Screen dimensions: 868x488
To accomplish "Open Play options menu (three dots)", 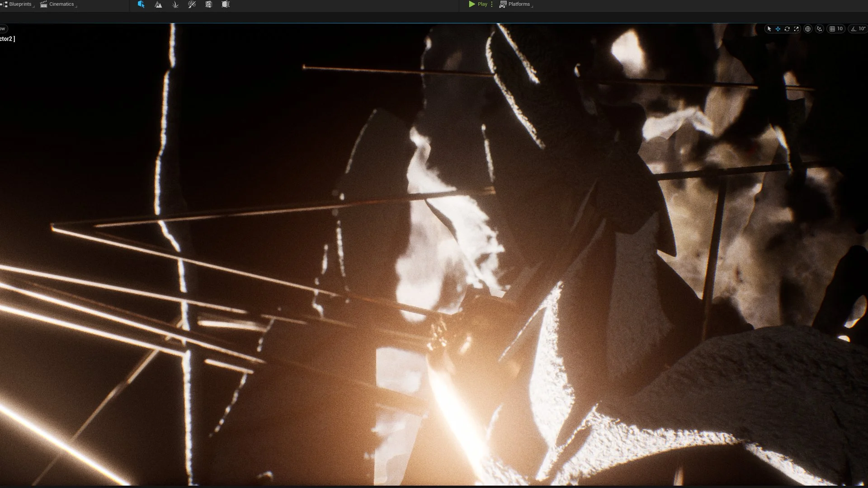I will [x=492, y=4].
